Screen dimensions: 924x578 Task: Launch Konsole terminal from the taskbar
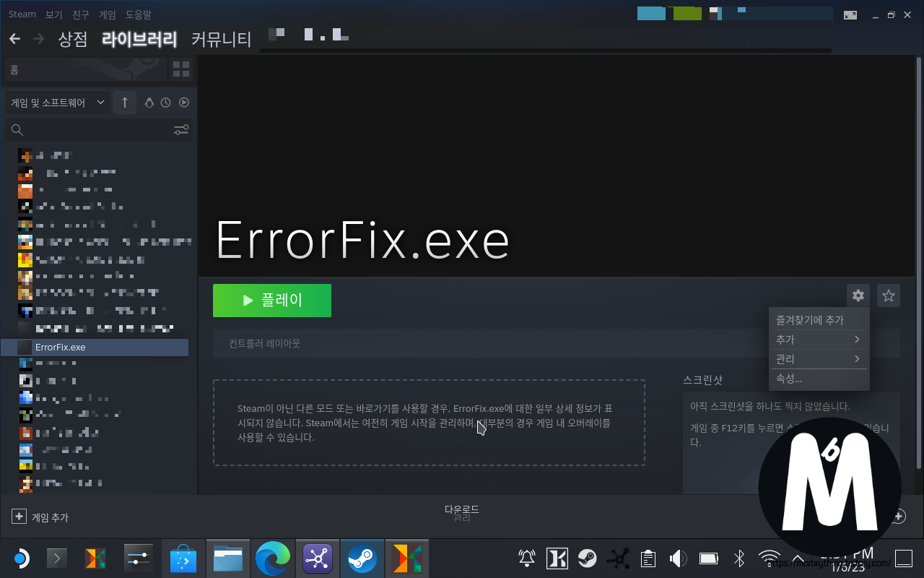(x=58, y=558)
